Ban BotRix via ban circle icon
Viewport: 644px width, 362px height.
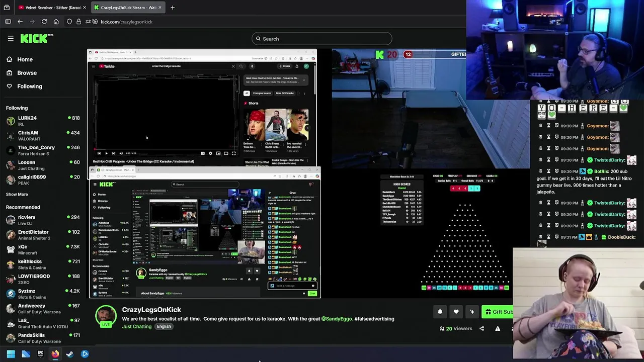point(557,171)
